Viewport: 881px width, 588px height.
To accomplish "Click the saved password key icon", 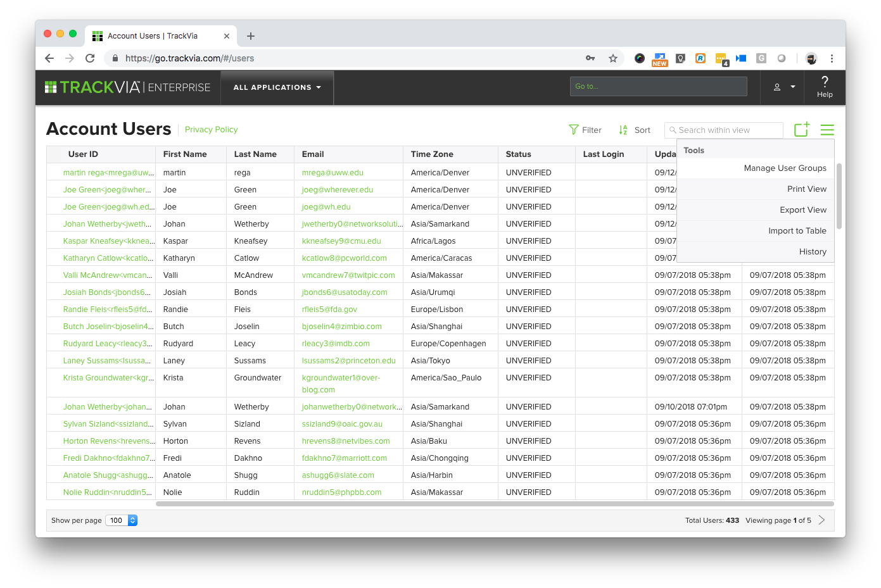I will [x=590, y=58].
